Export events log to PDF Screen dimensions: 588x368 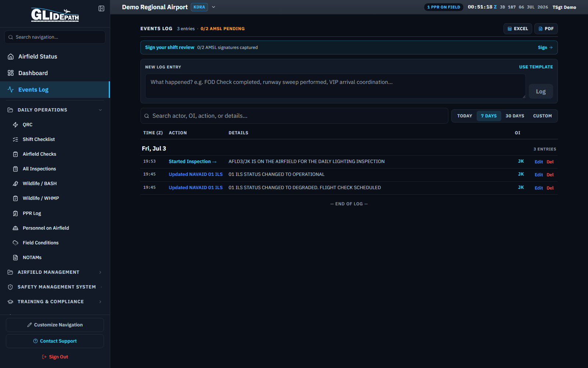546,29
